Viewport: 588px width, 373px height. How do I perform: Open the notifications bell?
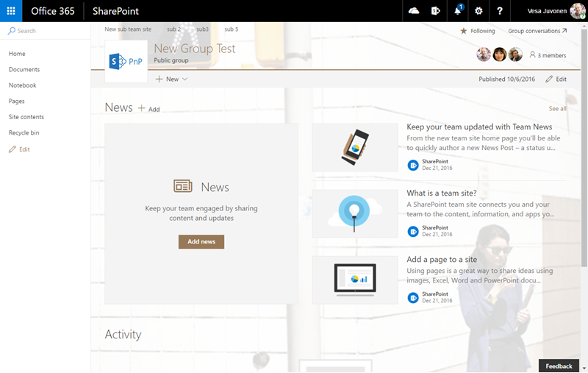457,11
